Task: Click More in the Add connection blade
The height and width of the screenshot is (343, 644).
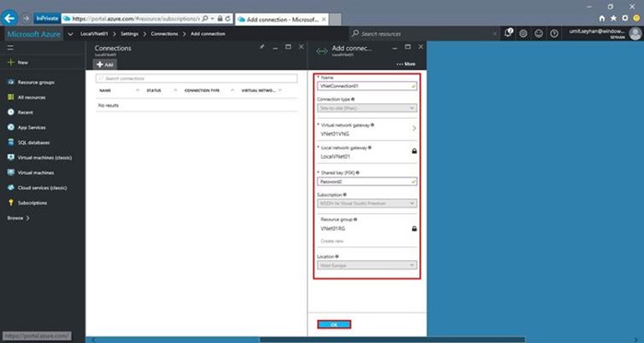Action: coord(405,65)
